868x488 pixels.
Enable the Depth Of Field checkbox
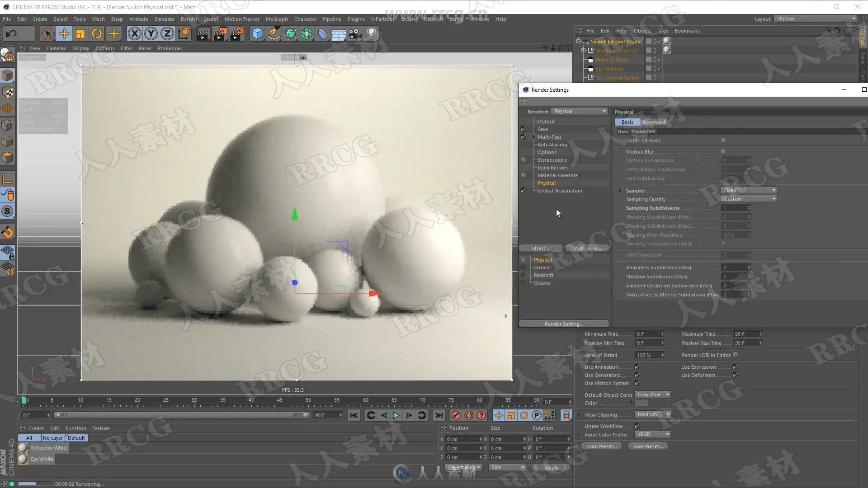point(723,141)
